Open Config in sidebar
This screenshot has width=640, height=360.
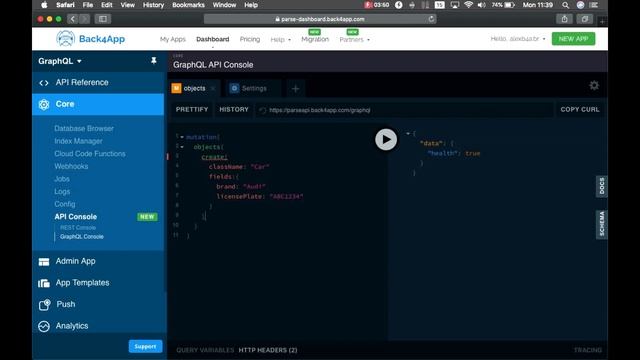pos(64,204)
